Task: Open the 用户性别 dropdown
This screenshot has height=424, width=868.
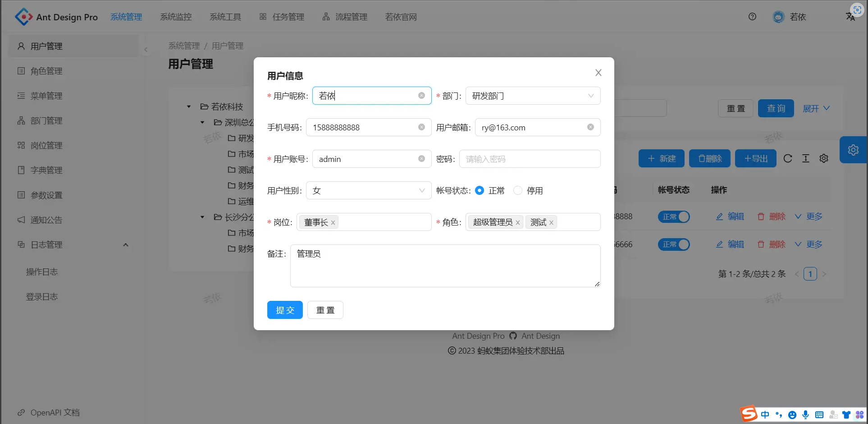Action: (369, 190)
